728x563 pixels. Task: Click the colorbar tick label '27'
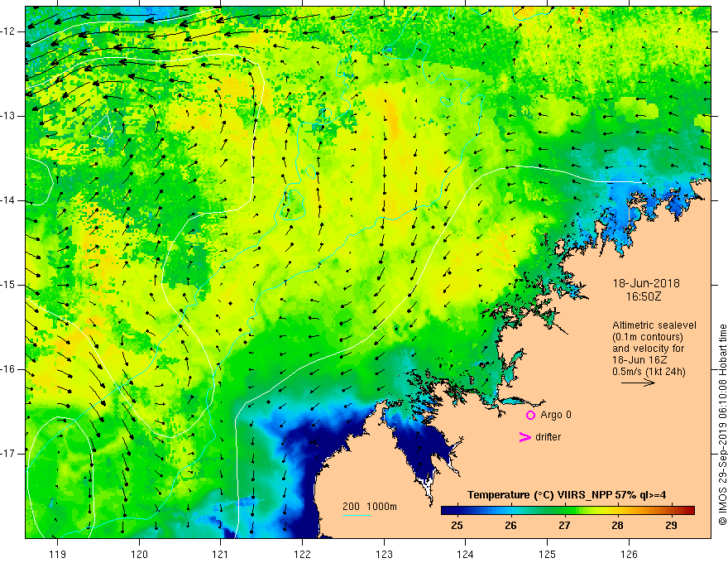[564, 526]
